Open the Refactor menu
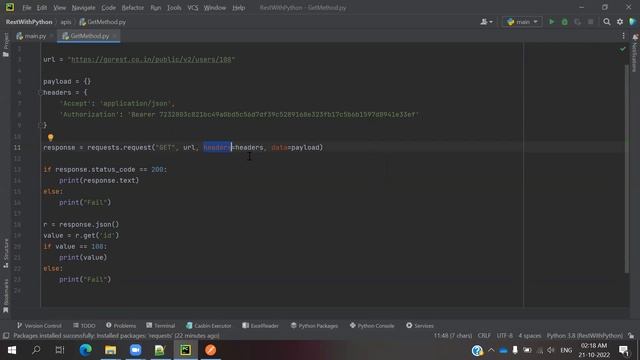The image size is (640, 360). pyautogui.click(x=133, y=8)
